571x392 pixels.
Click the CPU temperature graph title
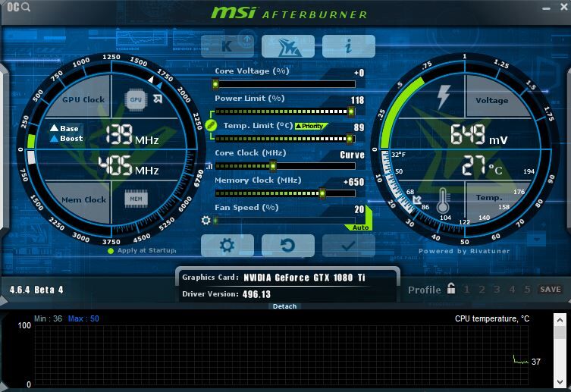coord(491,319)
